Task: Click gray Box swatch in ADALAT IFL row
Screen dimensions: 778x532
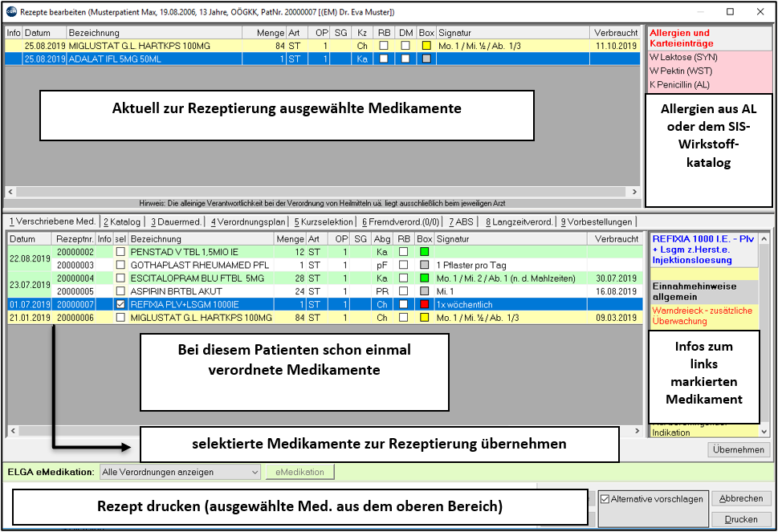Action: (426, 59)
